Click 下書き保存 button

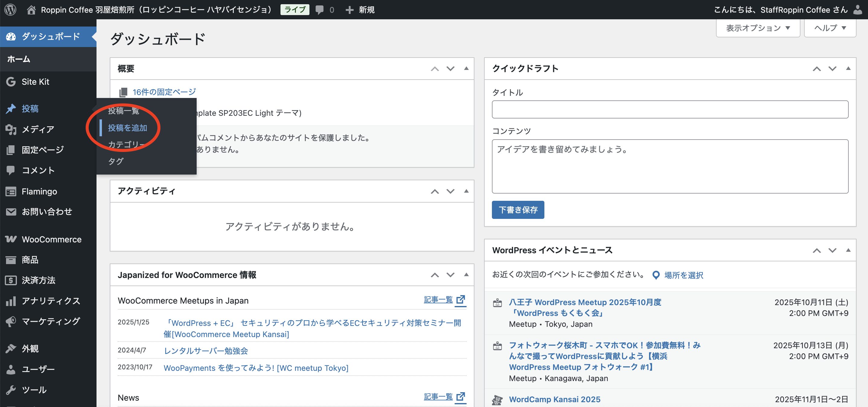pos(518,210)
